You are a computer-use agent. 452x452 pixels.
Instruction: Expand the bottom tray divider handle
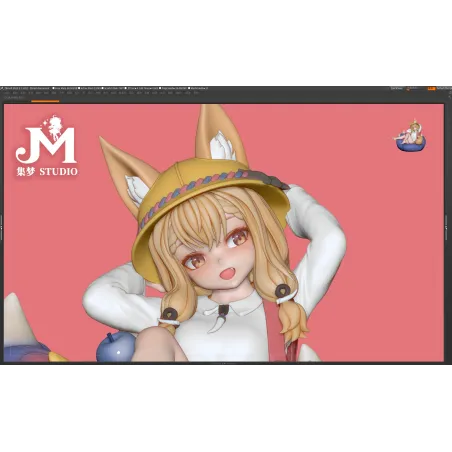click(x=224, y=363)
